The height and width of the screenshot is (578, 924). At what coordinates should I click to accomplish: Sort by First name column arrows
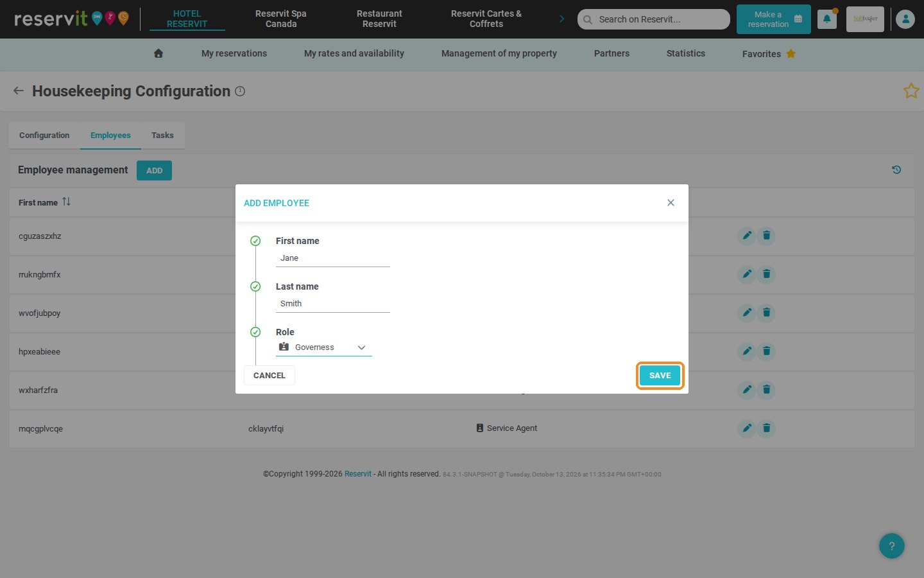click(x=67, y=202)
